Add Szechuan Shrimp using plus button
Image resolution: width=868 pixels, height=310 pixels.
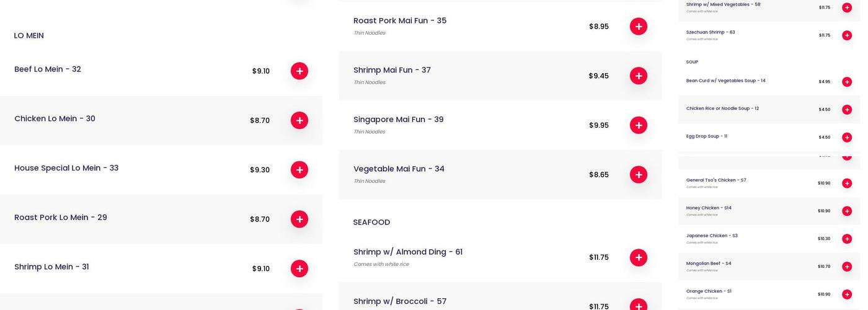[847, 35]
